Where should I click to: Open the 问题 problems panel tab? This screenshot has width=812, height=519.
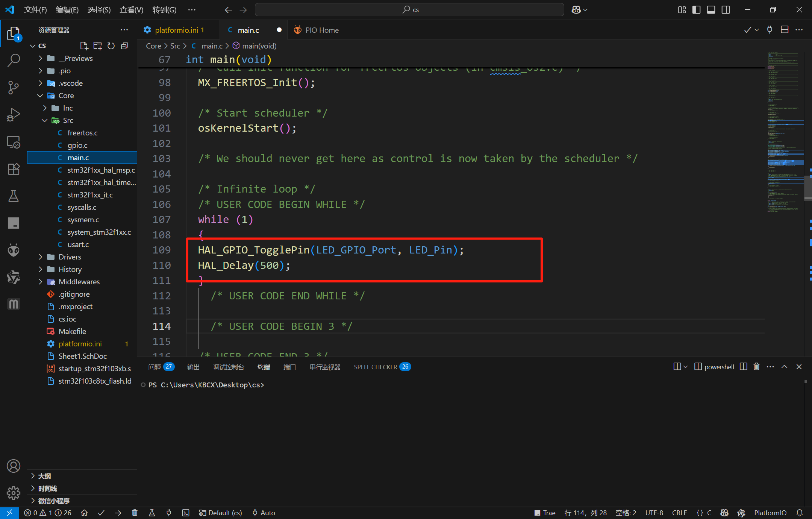coord(155,367)
